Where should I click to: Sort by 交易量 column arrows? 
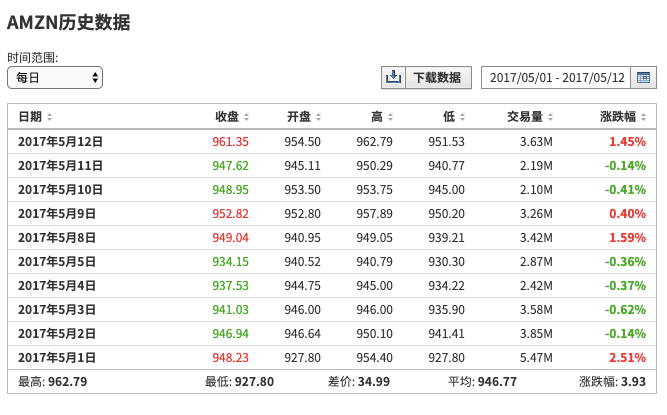point(550,117)
